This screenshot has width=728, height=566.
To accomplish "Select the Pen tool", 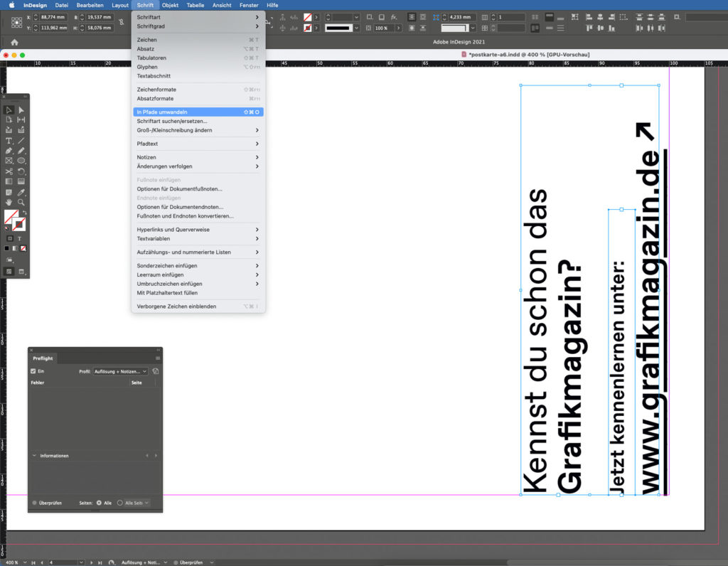I will (9, 151).
